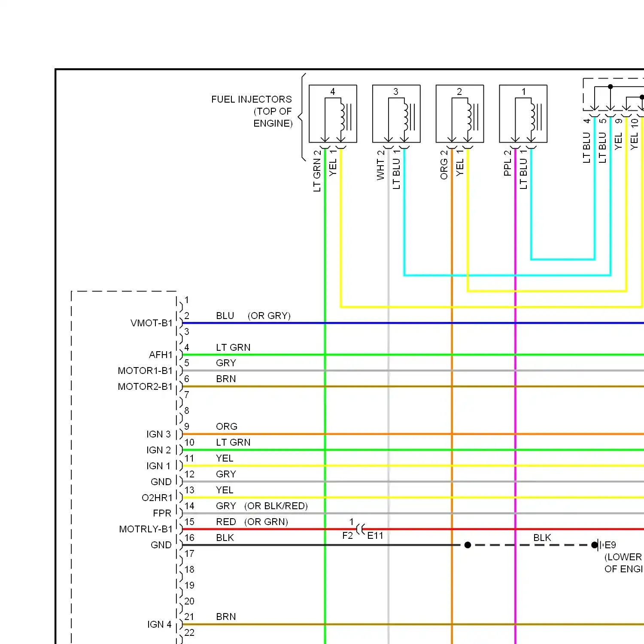Click the 'BLK' label above the dashed ground wire
Viewport: 644px width, 644px height.
(x=542, y=538)
